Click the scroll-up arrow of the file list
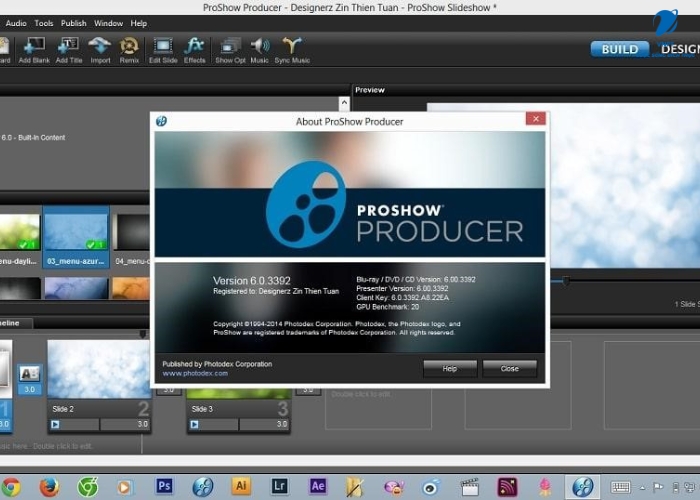 point(344,103)
